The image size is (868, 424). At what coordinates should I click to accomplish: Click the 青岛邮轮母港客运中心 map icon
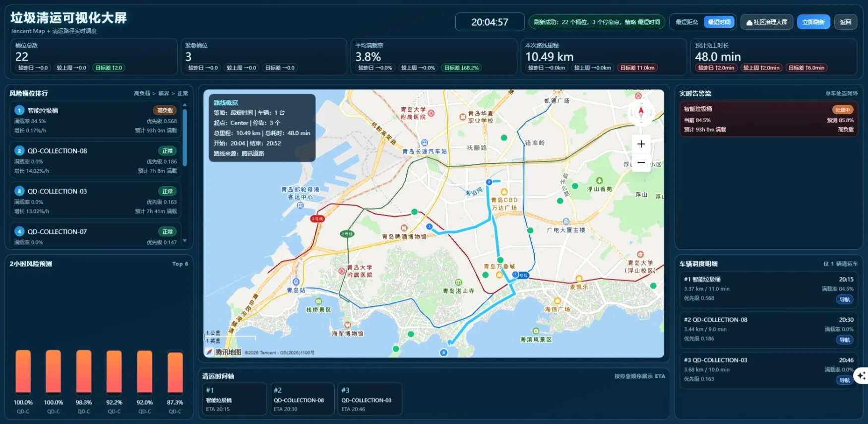coord(300,205)
